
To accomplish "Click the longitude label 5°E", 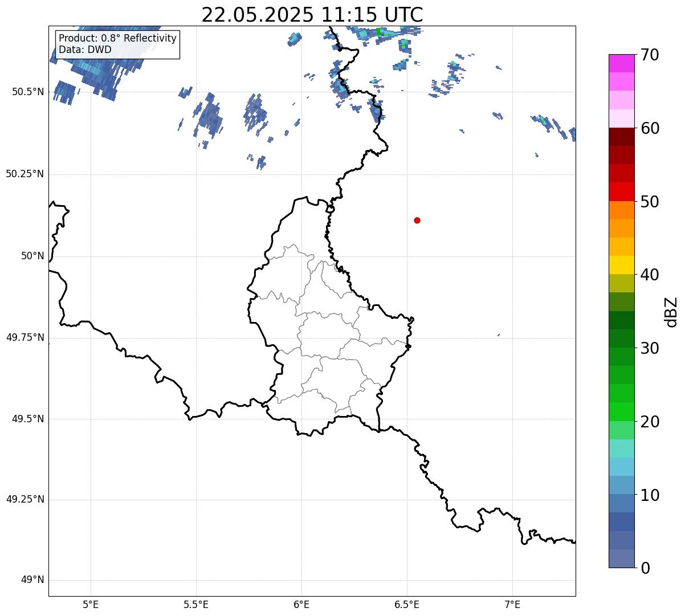I will pos(91,604).
